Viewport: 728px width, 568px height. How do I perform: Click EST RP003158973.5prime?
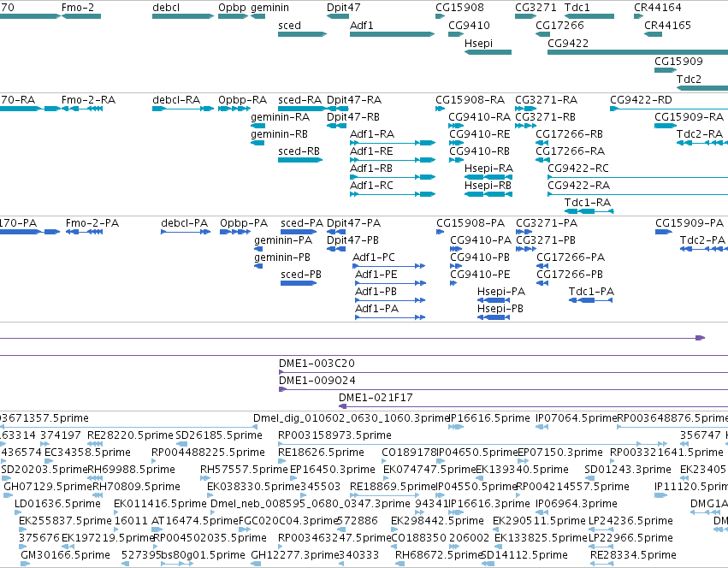(472, 444)
